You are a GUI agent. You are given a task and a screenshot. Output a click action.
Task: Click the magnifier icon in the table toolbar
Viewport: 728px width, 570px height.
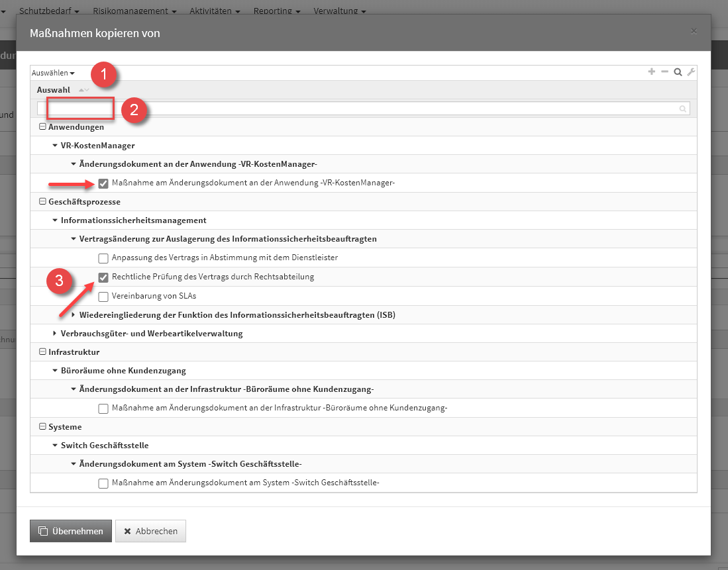[x=678, y=72]
